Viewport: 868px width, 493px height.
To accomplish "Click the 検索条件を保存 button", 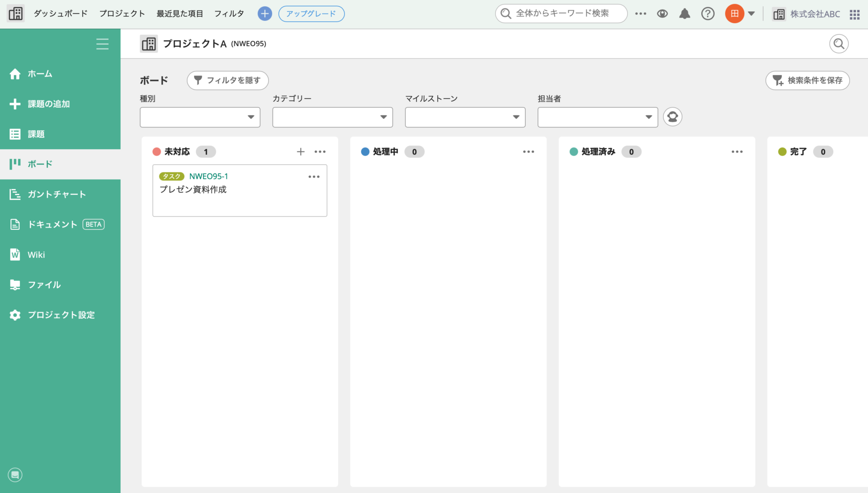I will point(807,80).
